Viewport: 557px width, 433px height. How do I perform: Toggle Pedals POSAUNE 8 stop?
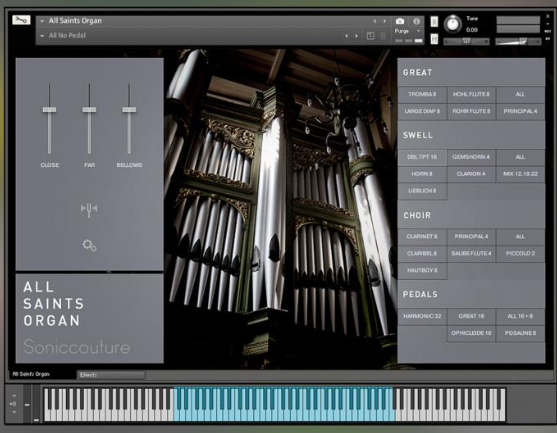[520, 334]
